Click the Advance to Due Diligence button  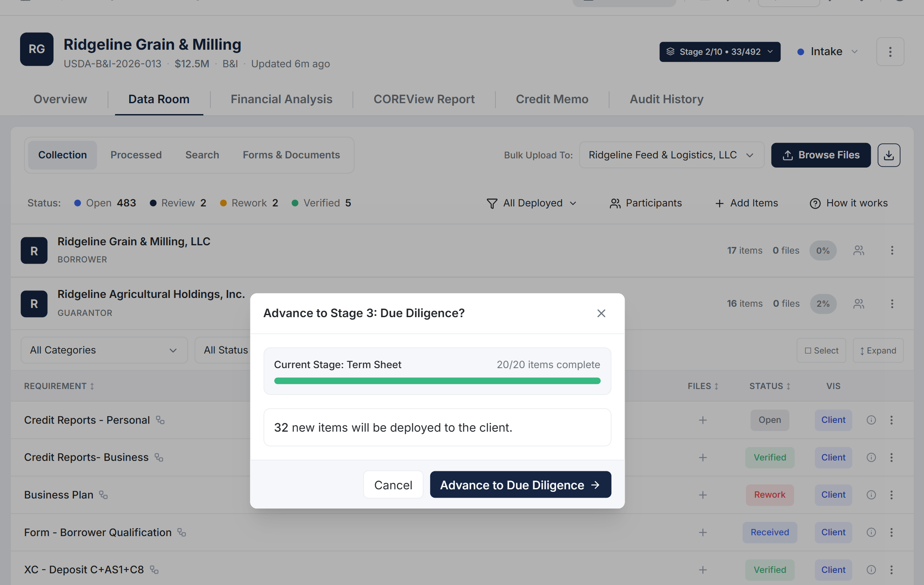(520, 485)
